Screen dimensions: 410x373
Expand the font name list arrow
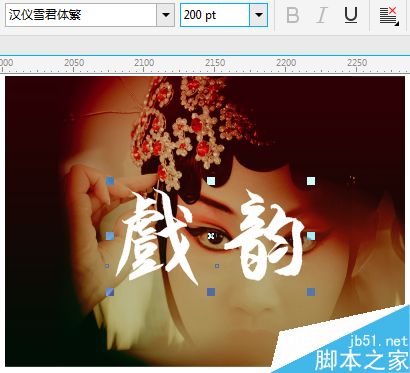tap(166, 15)
